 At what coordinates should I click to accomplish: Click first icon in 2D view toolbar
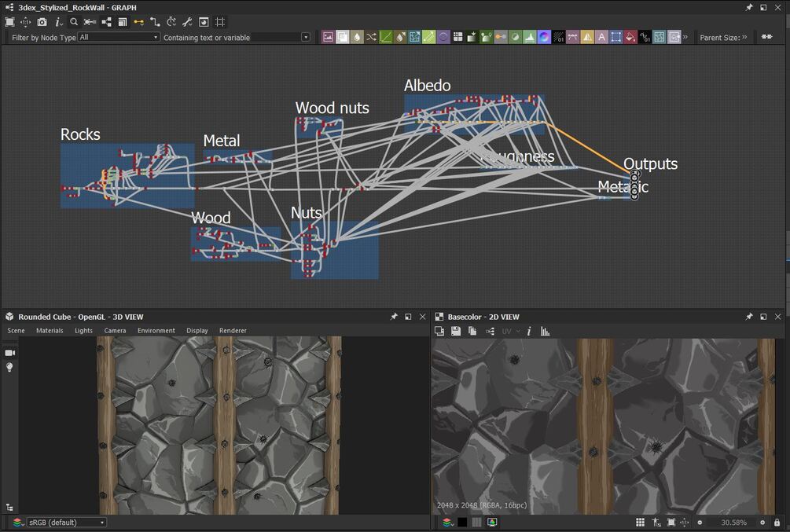click(439, 331)
